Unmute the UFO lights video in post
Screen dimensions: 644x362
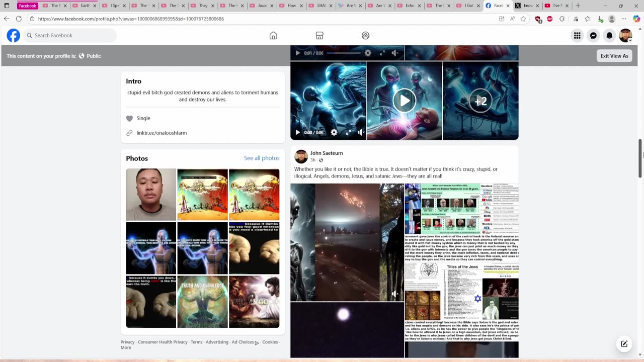click(395, 294)
